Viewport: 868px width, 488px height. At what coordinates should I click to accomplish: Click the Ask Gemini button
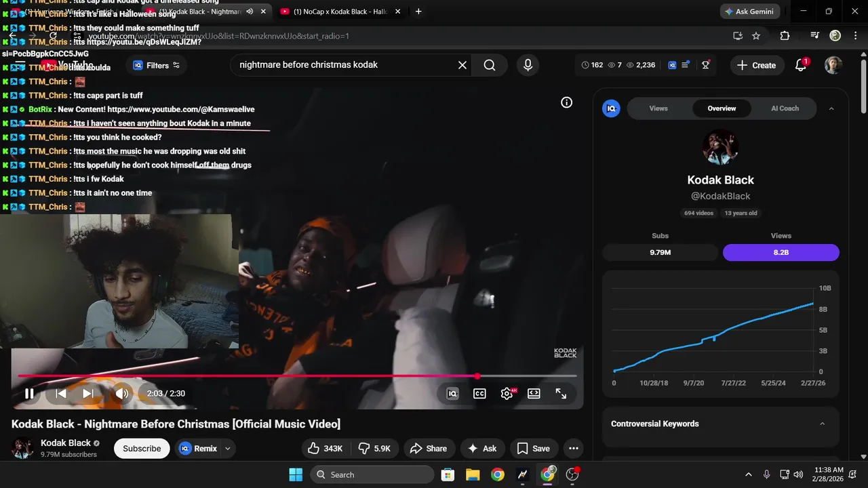(x=749, y=12)
